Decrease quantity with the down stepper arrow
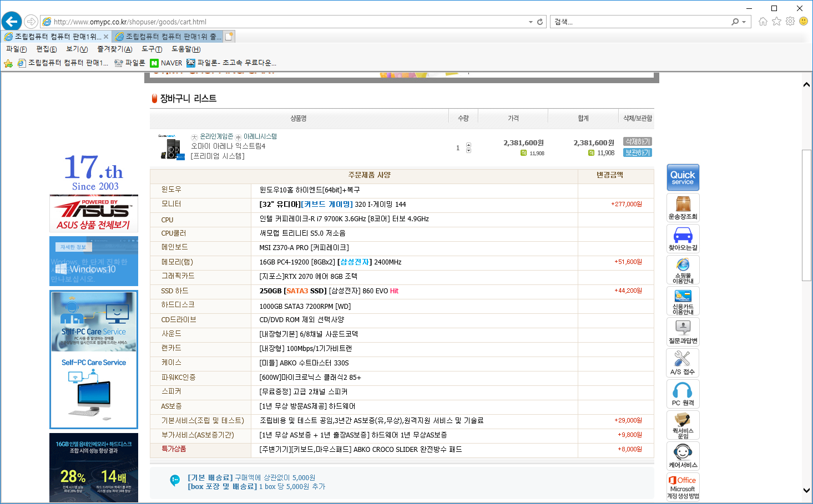 pos(468,150)
